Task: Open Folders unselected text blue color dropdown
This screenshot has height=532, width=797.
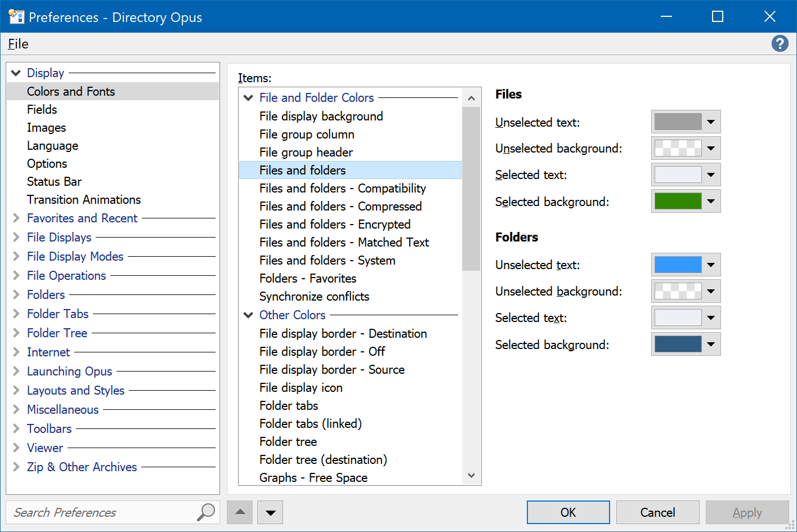Action: (x=686, y=265)
